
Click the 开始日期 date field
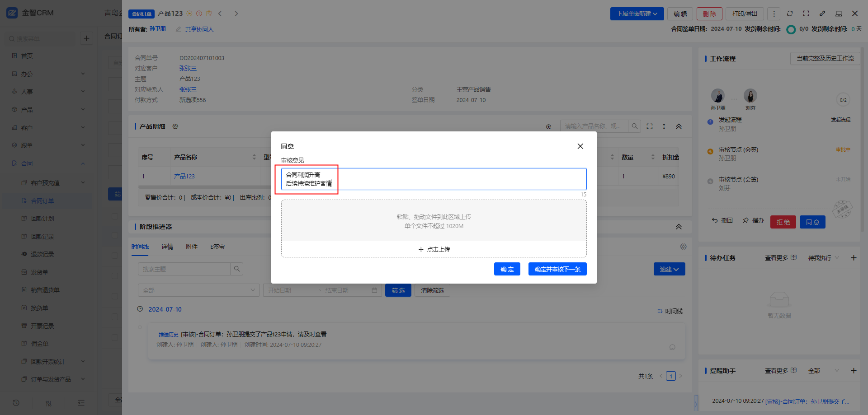pos(289,290)
